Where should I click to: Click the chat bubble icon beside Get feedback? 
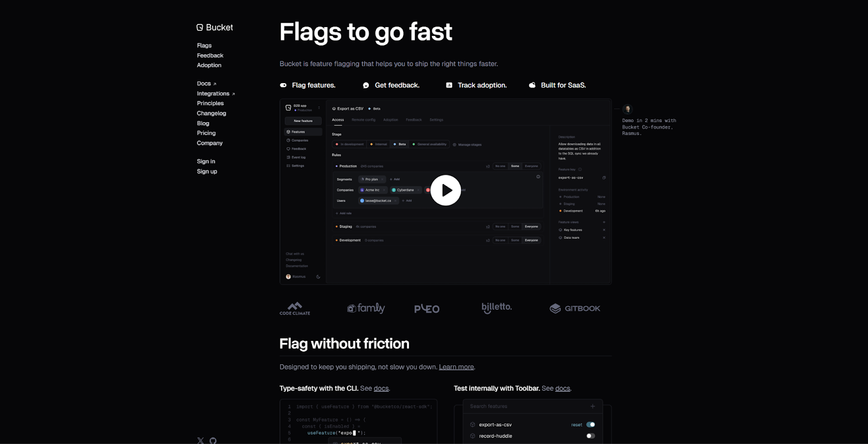coord(366,85)
